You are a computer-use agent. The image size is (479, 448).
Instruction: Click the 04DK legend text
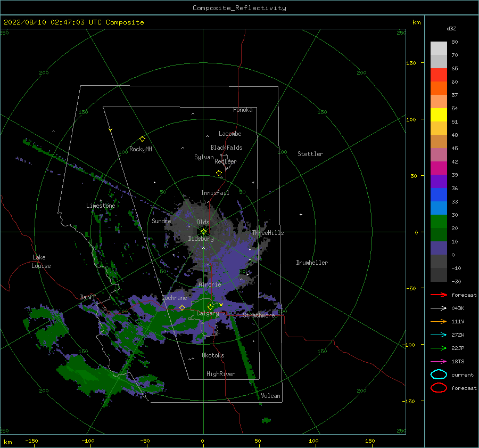(x=458, y=308)
